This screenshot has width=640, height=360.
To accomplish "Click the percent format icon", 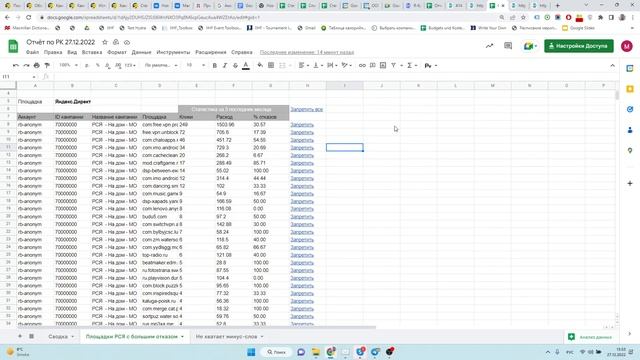I will point(98,65).
